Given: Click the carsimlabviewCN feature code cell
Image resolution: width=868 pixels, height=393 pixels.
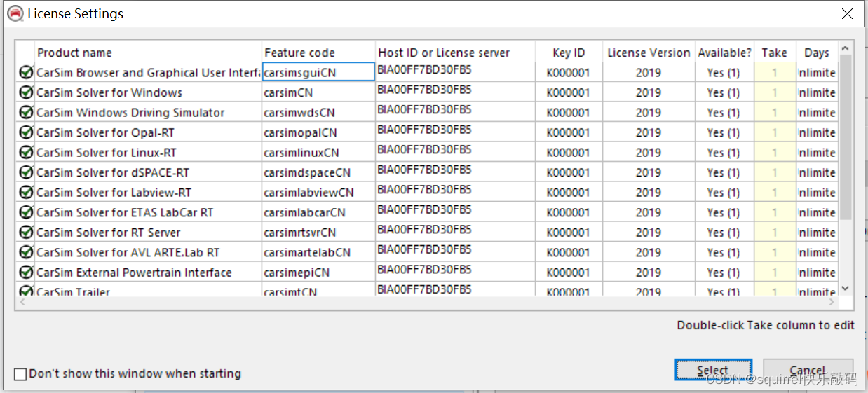Looking at the screenshot, I should (x=318, y=192).
